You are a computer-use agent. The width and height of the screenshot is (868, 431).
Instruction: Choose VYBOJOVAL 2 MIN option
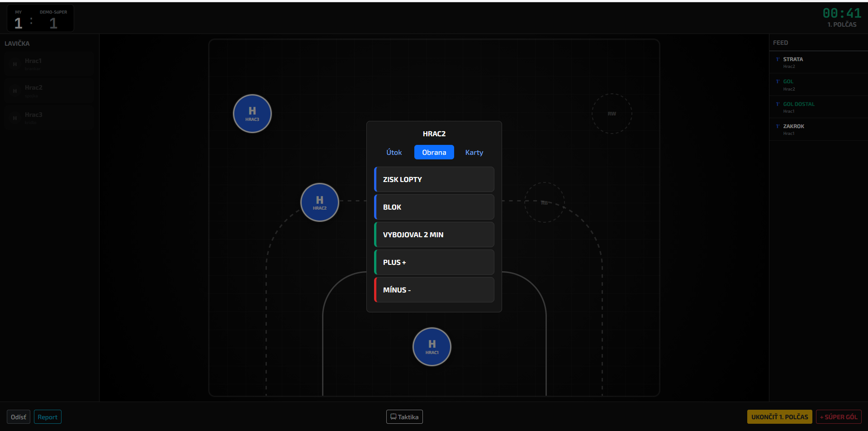[434, 235]
